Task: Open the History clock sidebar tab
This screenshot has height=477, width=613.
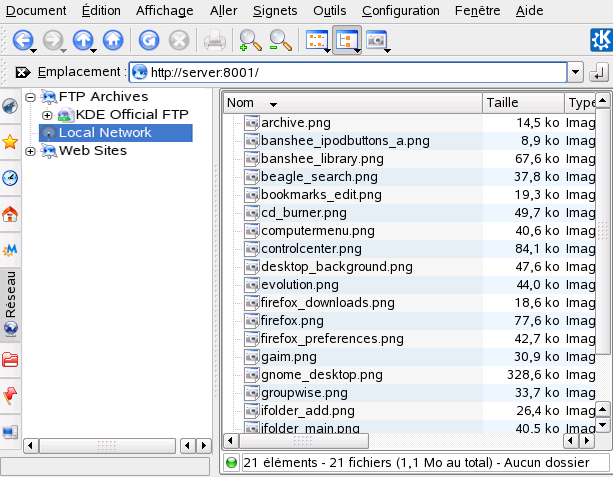Action: tap(10, 178)
